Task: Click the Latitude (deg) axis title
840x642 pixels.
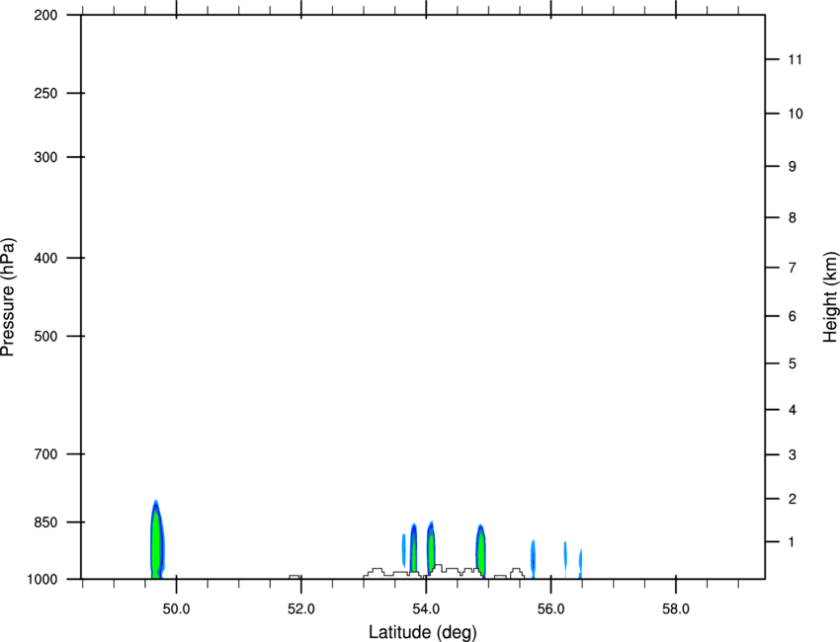Action: point(422,632)
